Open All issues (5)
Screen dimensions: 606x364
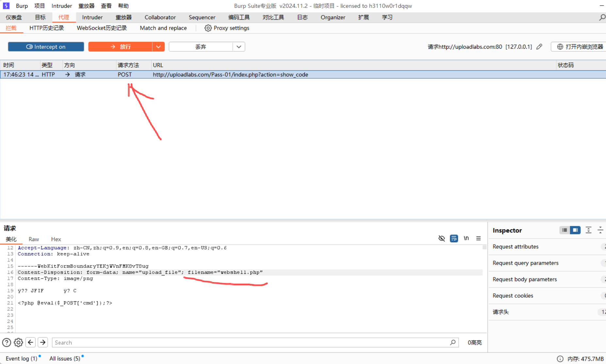[65, 358]
